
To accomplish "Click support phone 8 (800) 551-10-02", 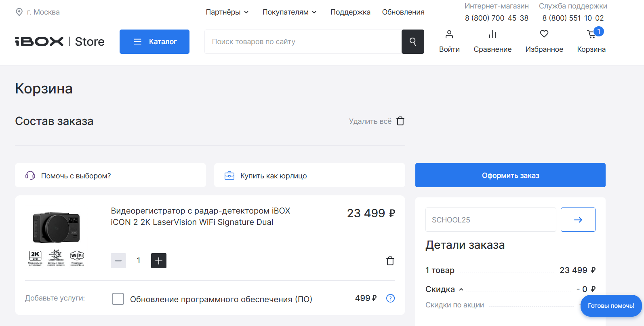I will 573,18.
